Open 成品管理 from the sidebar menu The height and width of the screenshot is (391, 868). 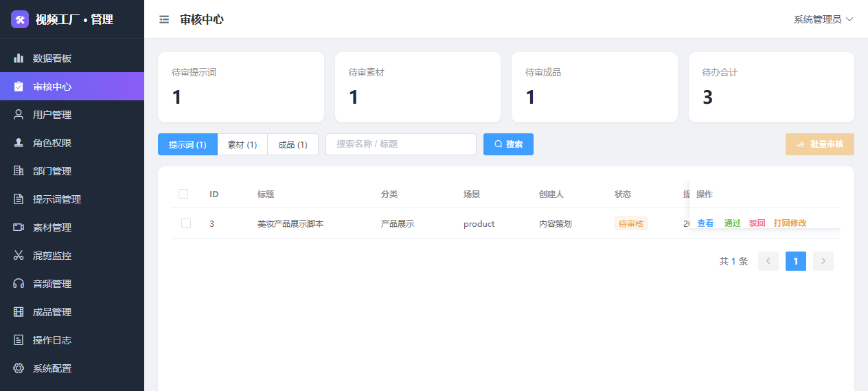(72, 312)
